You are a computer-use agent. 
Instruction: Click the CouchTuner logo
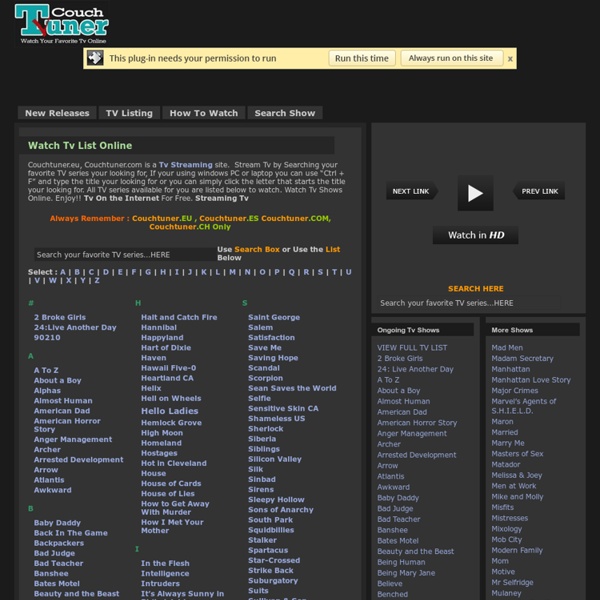[x=61, y=24]
